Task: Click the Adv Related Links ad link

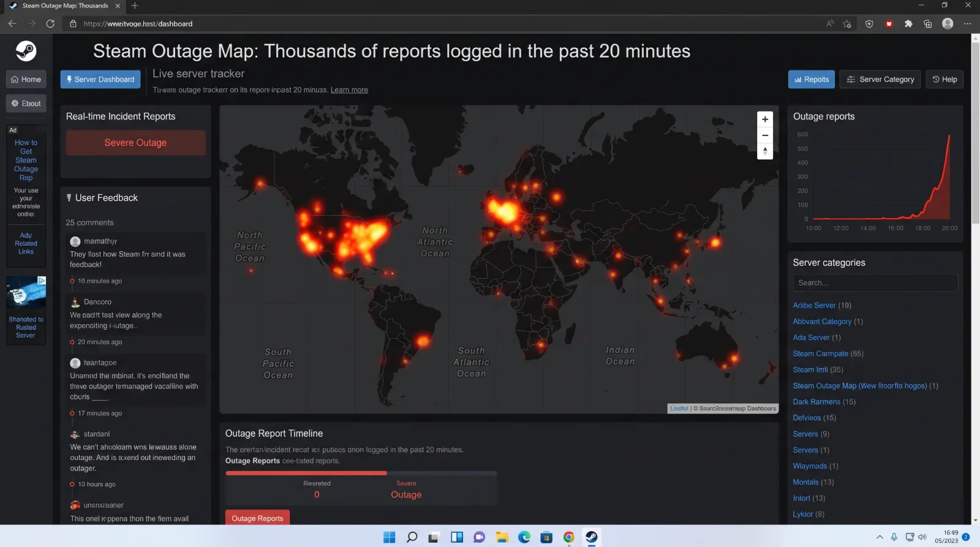Action: coord(26,244)
